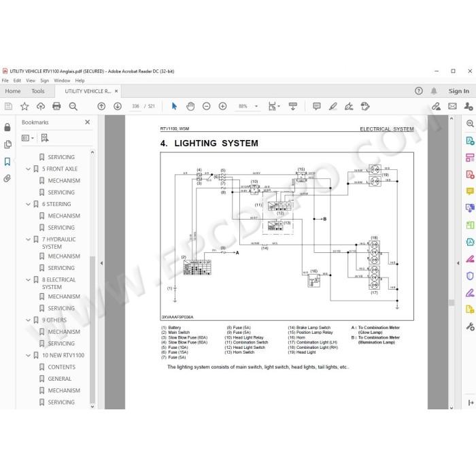
Task: Open the View menu
Action: 31,80
